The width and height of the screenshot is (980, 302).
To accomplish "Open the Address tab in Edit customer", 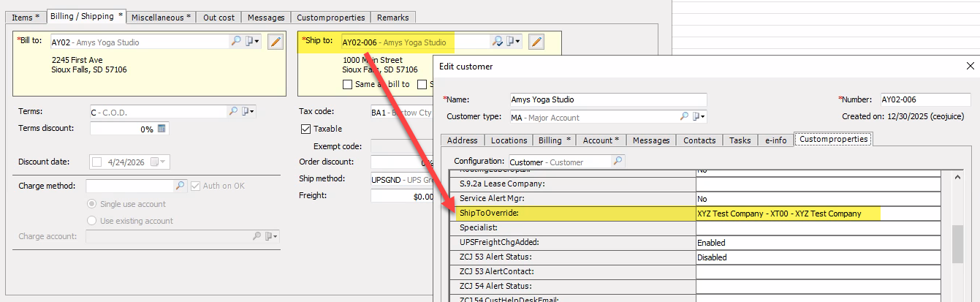I will [462, 140].
